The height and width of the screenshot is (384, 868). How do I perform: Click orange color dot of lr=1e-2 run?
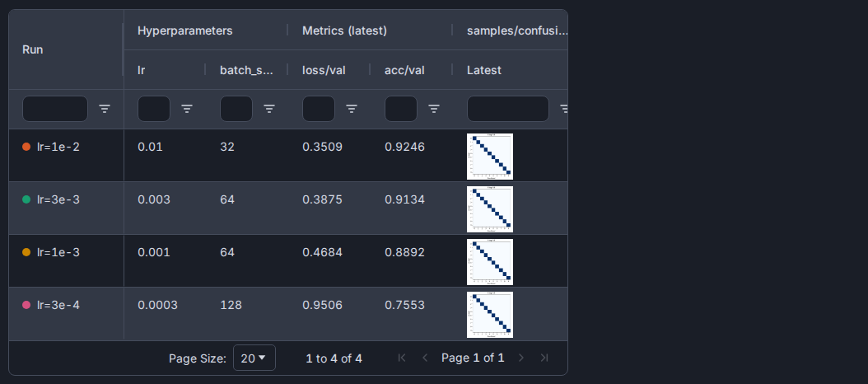click(x=26, y=147)
